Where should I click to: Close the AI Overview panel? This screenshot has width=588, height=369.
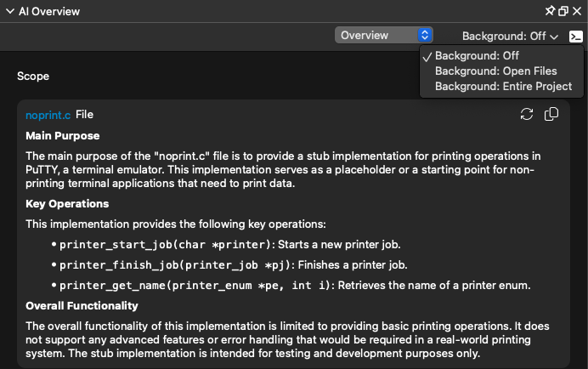pos(577,11)
